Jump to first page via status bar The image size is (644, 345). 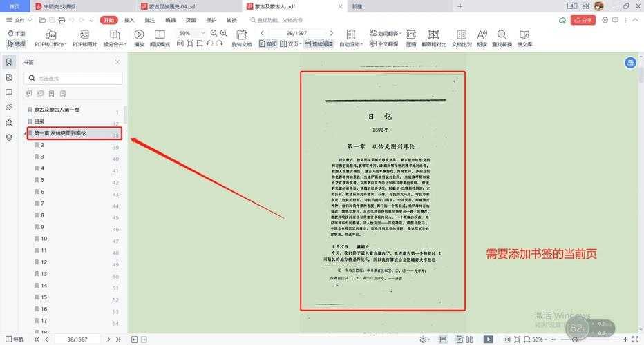[x=37, y=339]
